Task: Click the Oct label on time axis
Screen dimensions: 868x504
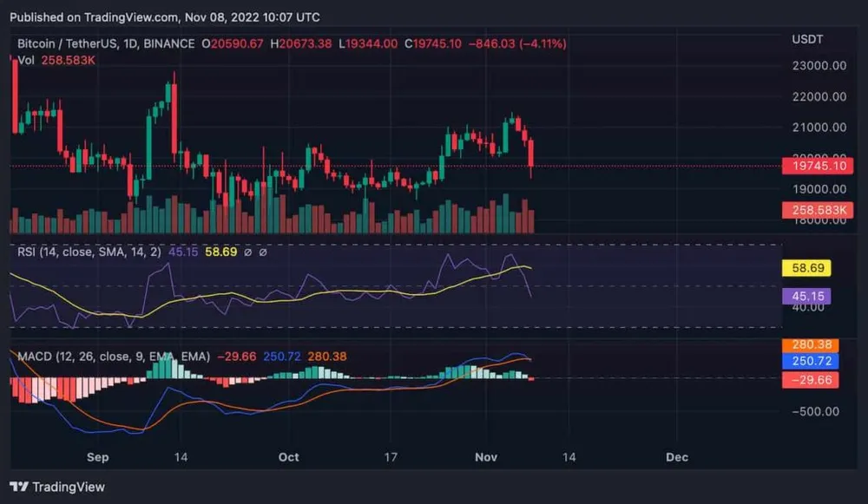Action: click(x=288, y=456)
